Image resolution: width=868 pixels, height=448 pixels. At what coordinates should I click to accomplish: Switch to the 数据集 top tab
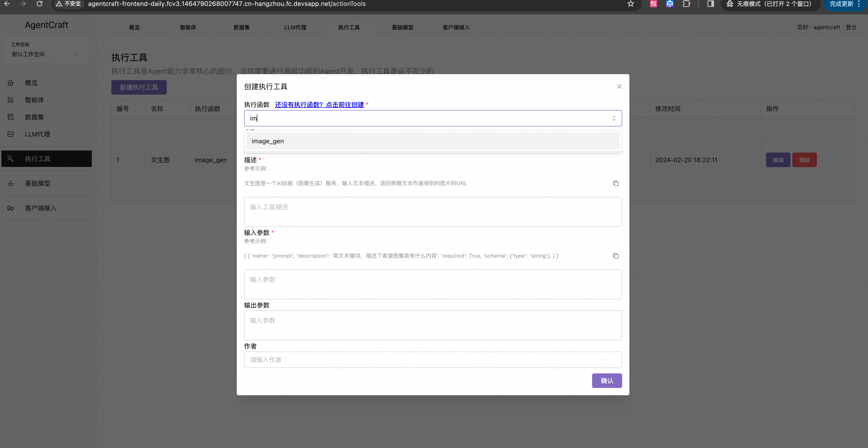242,27
